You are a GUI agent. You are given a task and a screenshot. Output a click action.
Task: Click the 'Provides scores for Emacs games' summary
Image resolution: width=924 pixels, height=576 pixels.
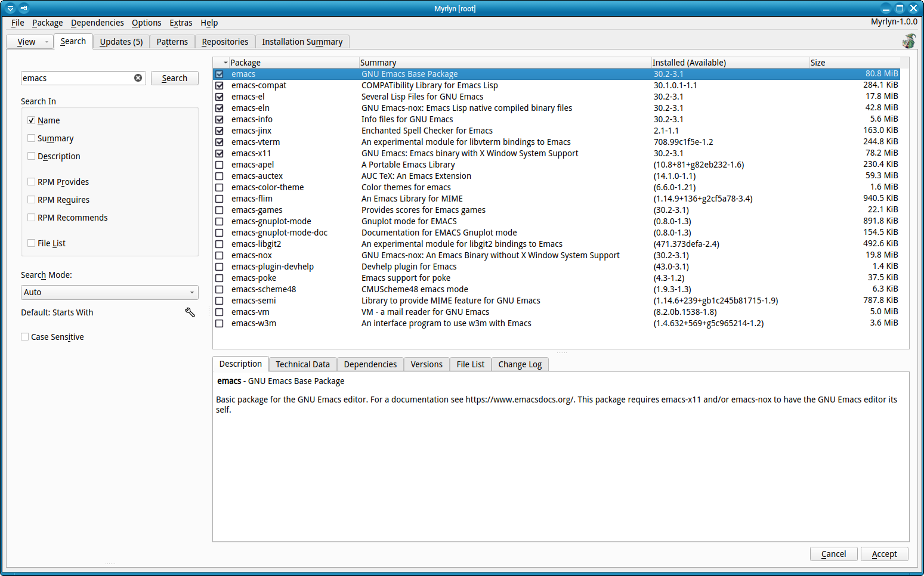point(424,210)
